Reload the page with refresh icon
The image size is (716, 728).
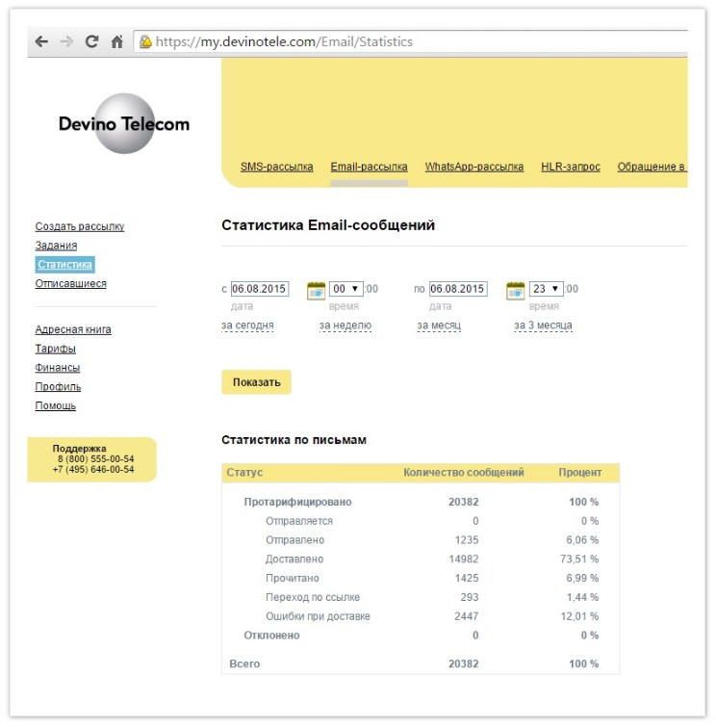91,41
